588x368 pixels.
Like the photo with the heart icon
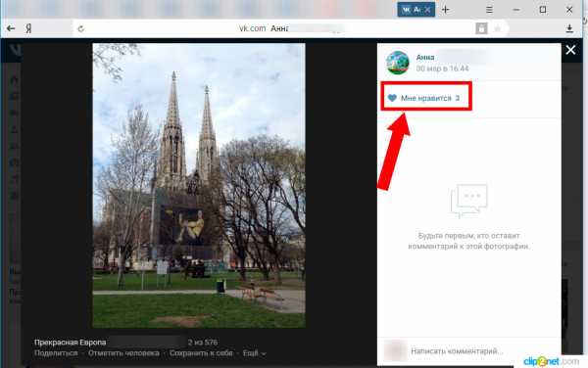tap(392, 98)
